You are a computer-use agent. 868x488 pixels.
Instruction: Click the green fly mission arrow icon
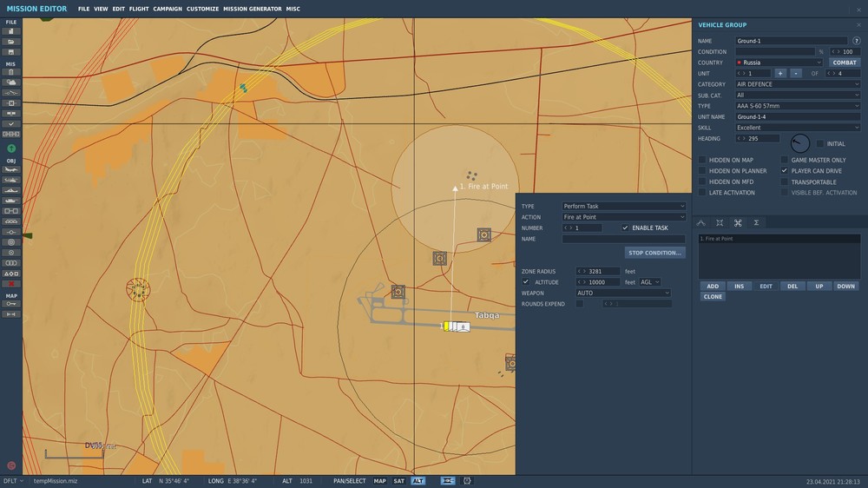point(11,148)
